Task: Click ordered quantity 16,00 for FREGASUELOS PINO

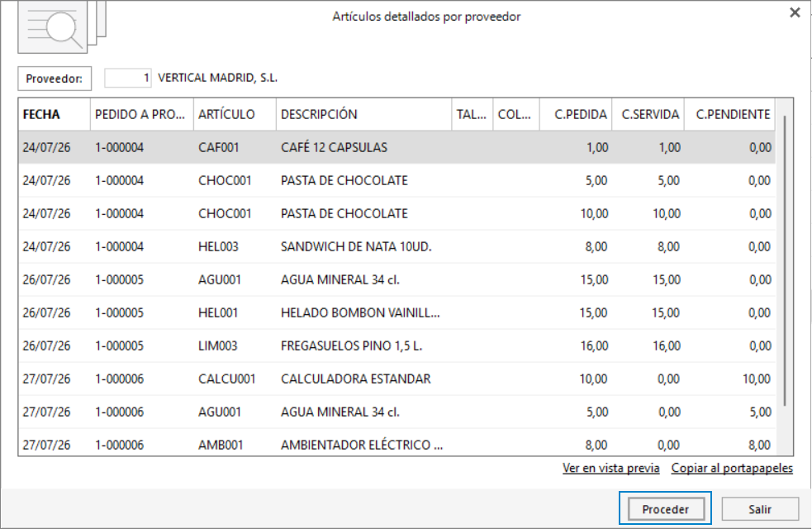Action: coord(594,346)
